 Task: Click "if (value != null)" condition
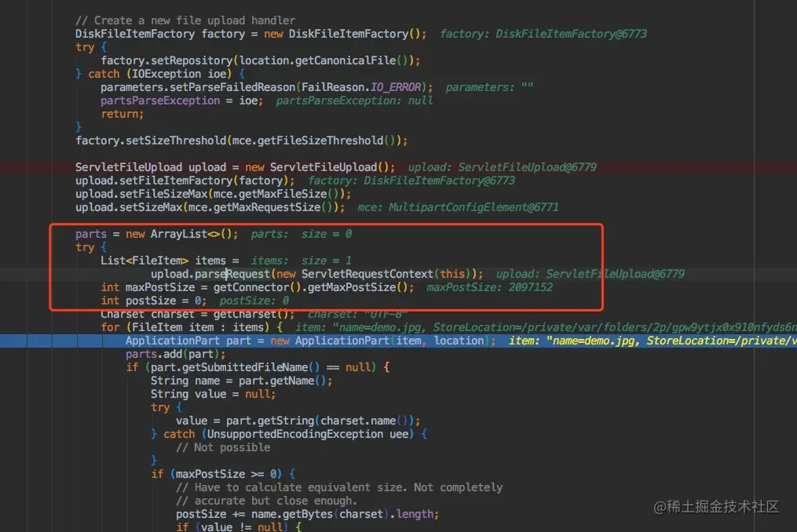tap(232, 527)
